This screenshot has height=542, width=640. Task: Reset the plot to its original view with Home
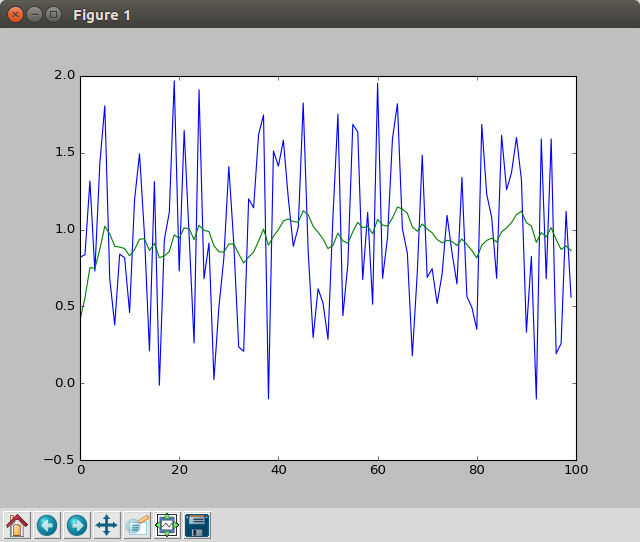point(17,525)
